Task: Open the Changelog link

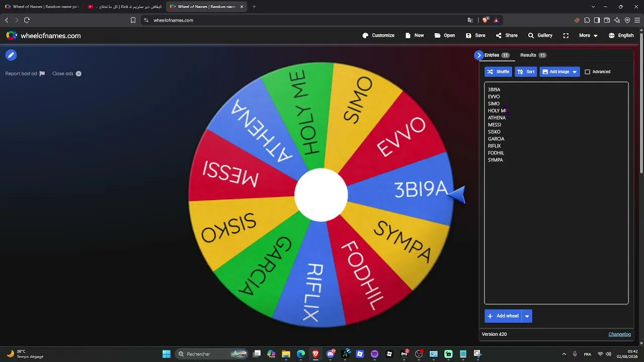Action: pos(619,334)
